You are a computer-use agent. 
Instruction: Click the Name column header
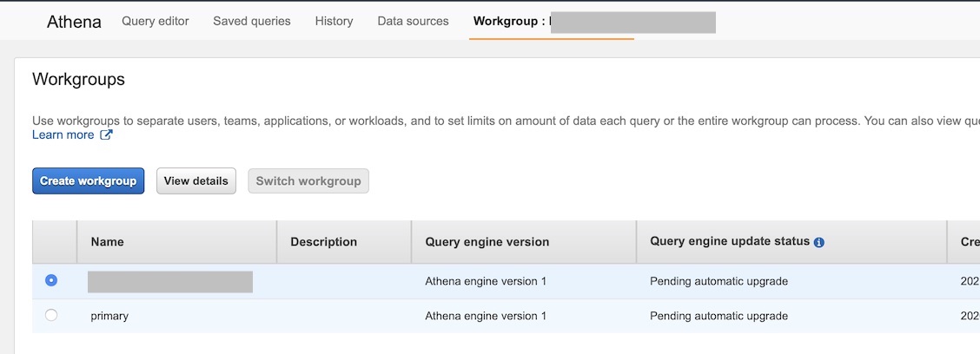[107, 242]
